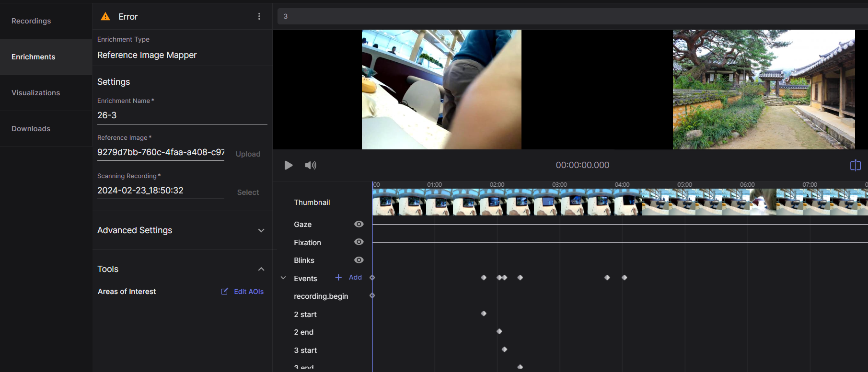This screenshot has width=868, height=372.
Task: Collapse the Tools section
Action: pyautogui.click(x=261, y=269)
